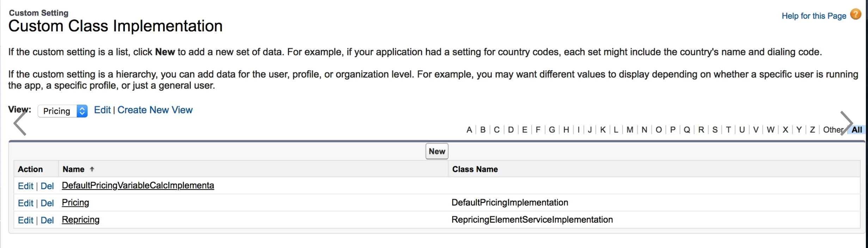Viewport: 868px width, 248px height.
Task: Filter list by letter D
Action: pos(511,130)
